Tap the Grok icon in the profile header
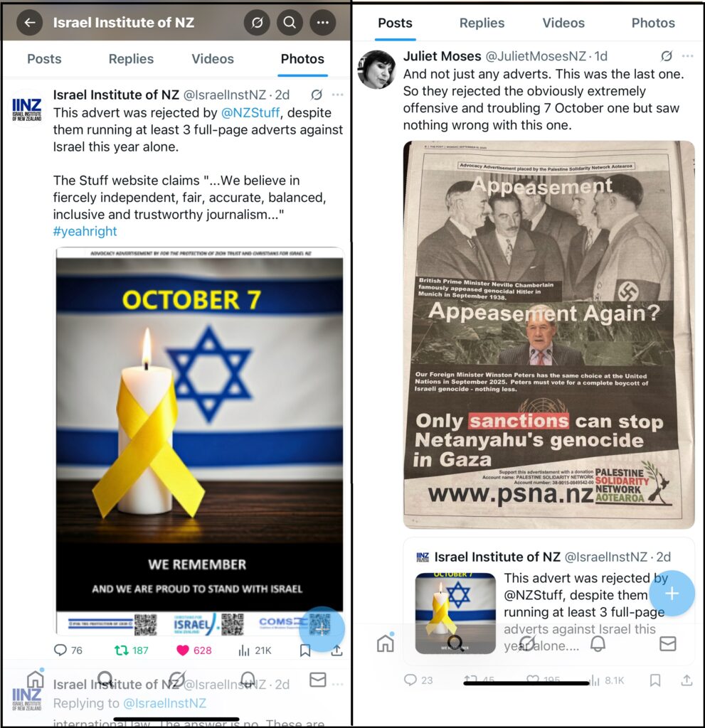 coord(257,22)
